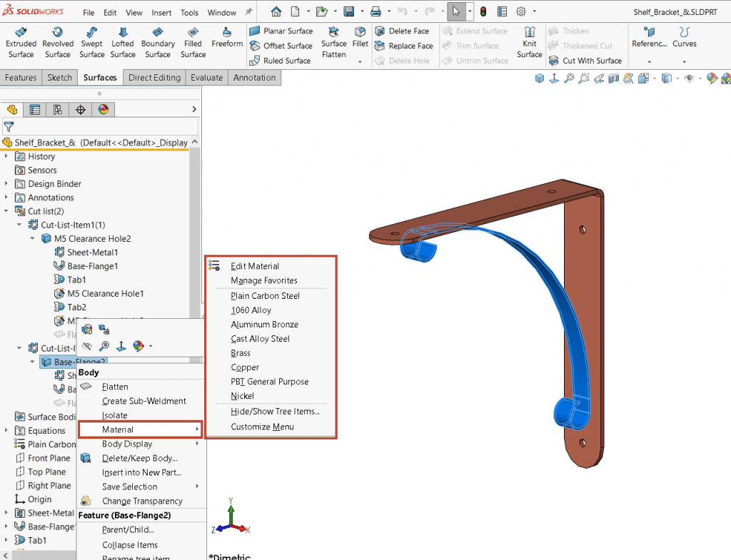Image resolution: width=731 pixels, height=560 pixels.
Task: Activate the Lofted Surface tool
Action: click(x=123, y=43)
